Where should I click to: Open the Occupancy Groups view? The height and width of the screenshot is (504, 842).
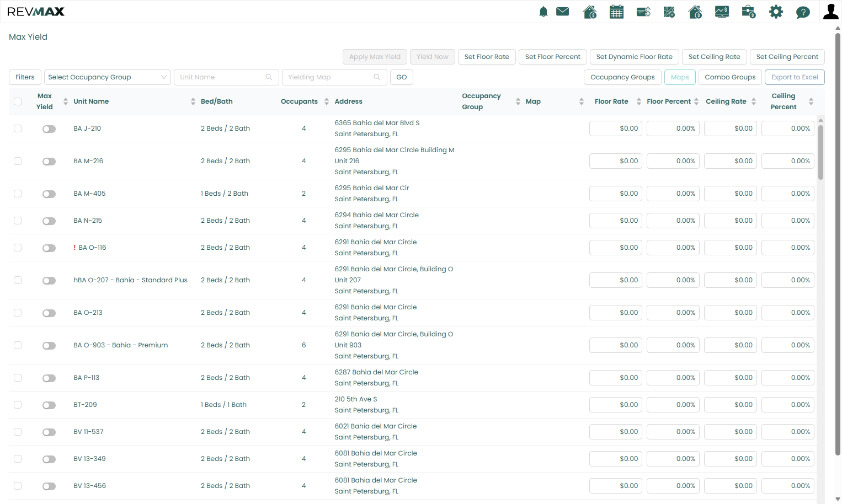(622, 77)
